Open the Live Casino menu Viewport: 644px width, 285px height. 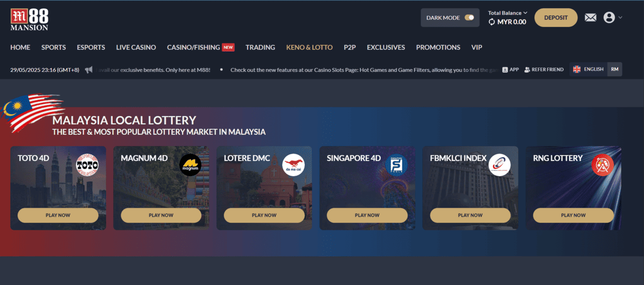click(136, 47)
